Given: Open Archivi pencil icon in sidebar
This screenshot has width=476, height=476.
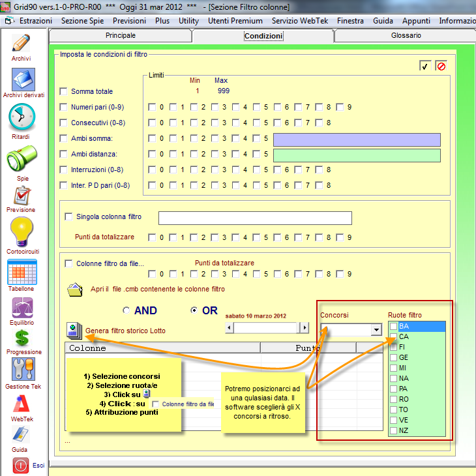Looking at the screenshot, I should (x=21, y=43).
